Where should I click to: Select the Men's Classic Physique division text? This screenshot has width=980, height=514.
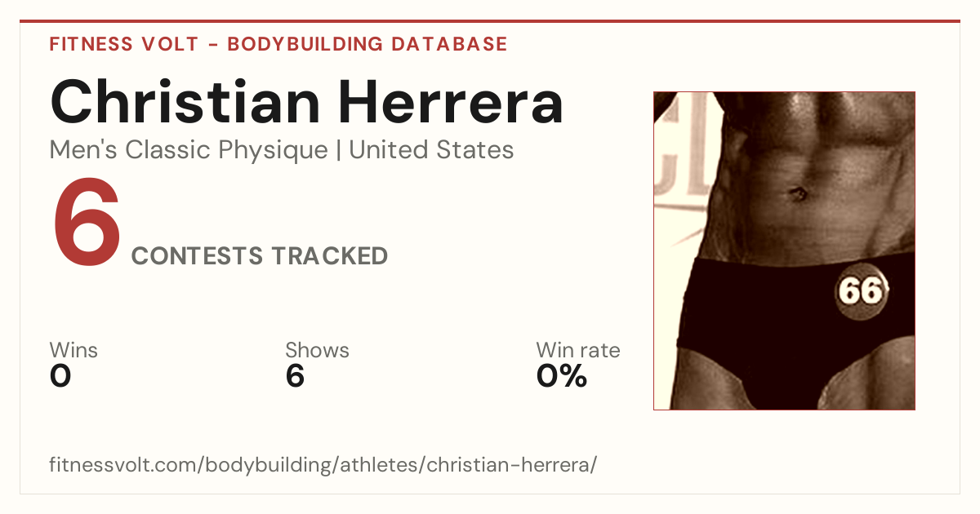point(188,150)
